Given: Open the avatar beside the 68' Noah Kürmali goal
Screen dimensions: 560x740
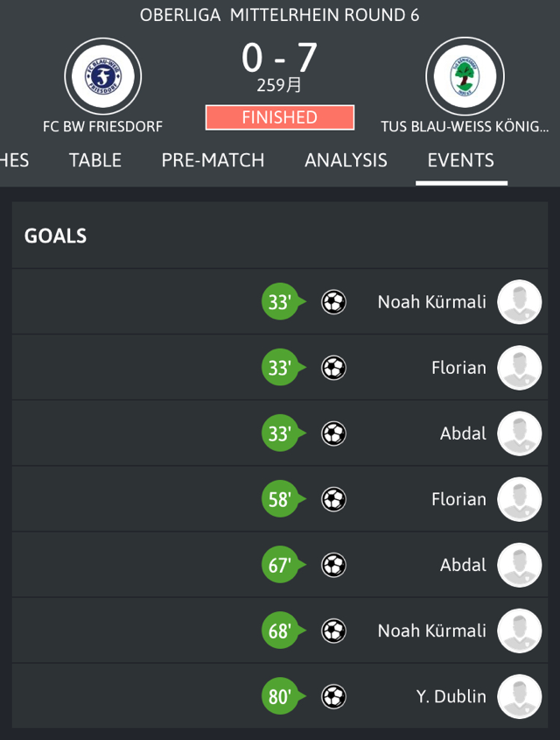Looking at the screenshot, I should (x=520, y=631).
